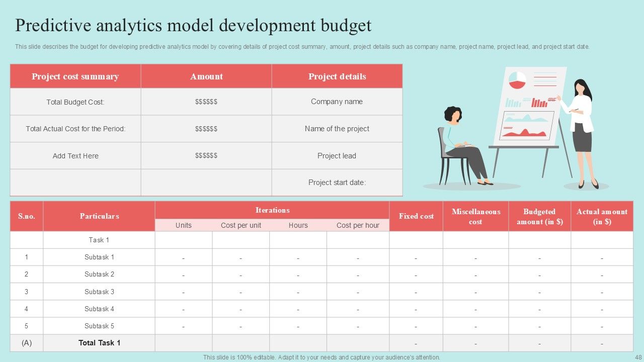The height and width of the screenshot is (362, 644).
Task: Click the seated woman with laptop illustration
Action: 462,146
